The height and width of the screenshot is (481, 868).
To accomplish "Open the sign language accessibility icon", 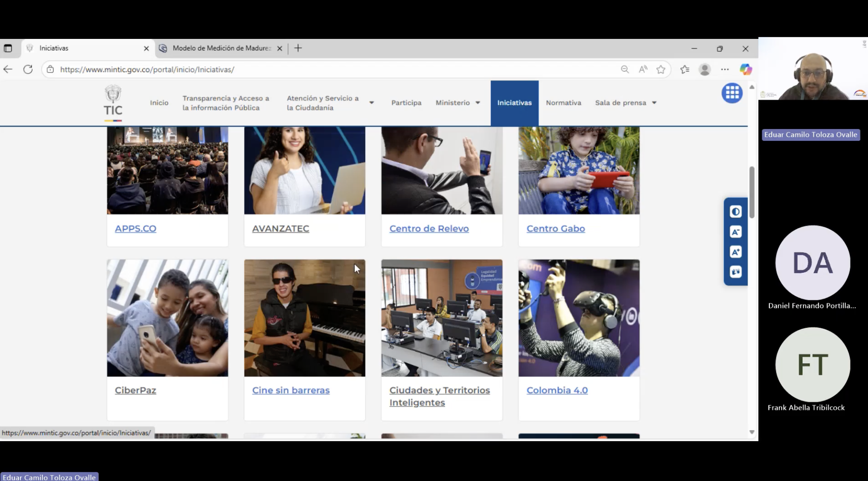I will [735, 272].
